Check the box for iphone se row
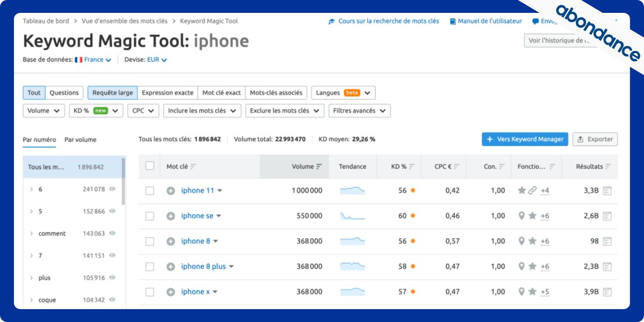The width and height of the screenshot is (644, 322). click(150, 216)
